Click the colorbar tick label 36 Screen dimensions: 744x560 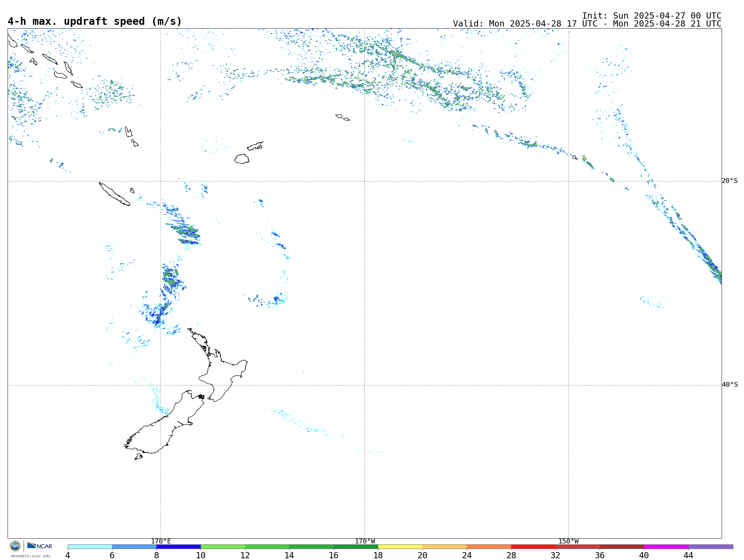[600, 556]
